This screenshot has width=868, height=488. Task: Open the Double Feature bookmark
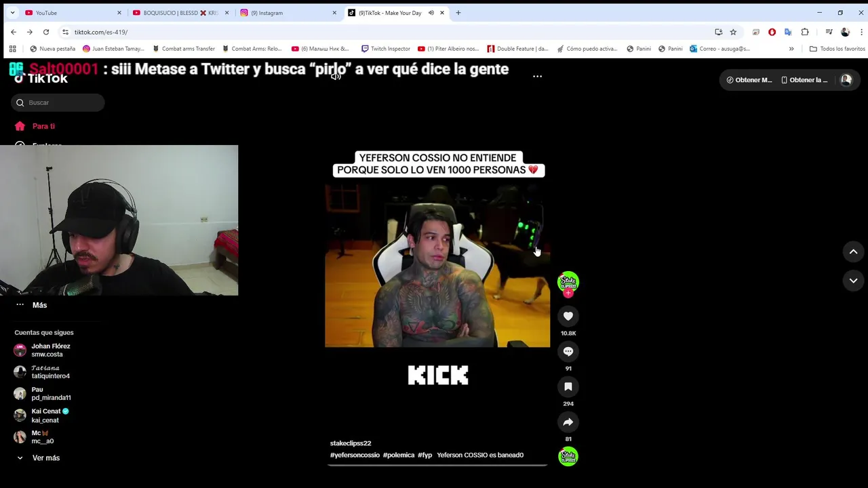(x=518, y=49)
